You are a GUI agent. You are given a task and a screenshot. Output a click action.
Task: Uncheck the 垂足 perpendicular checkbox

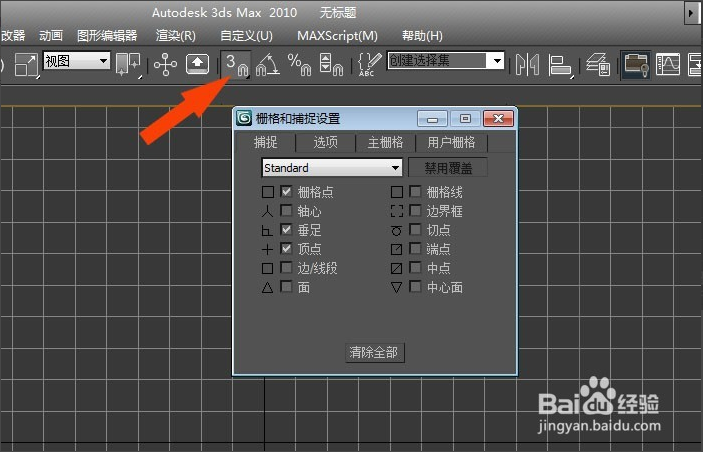[286, 230]
